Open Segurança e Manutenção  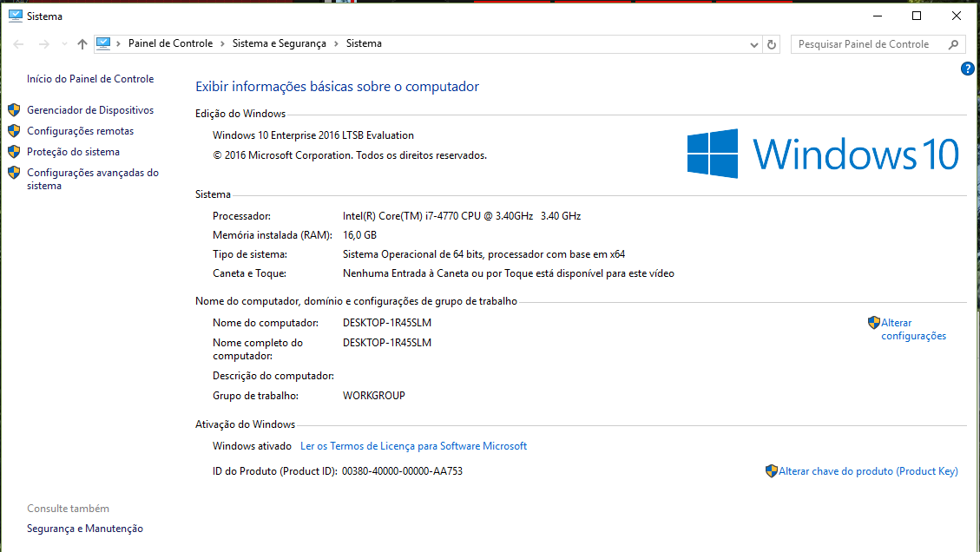(x=85, y=529)
